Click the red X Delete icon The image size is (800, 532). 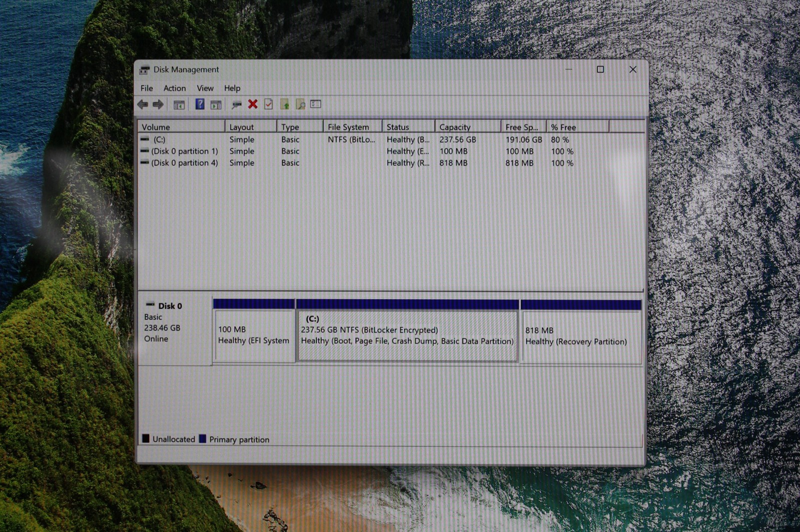coord(253,104)
